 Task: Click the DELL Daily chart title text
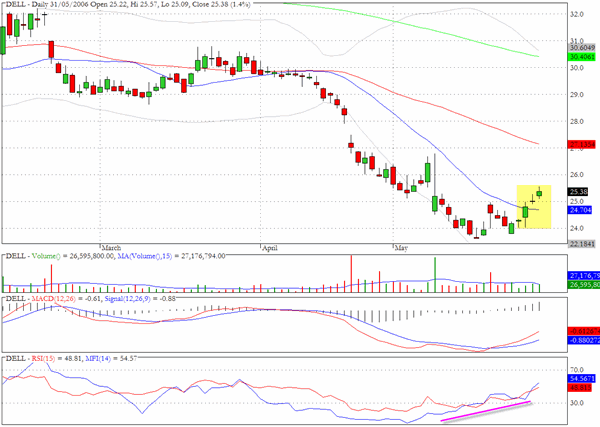click(128, 5)
